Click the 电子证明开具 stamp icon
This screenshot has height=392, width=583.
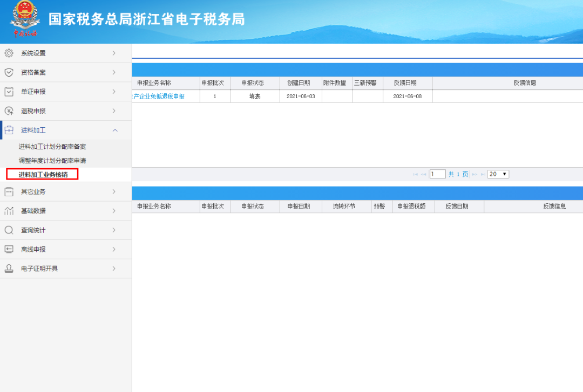pos(9,269)
